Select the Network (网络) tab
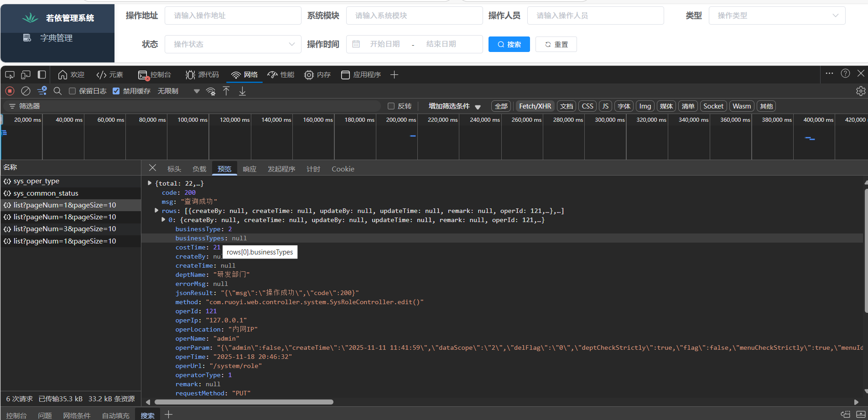The height and width of the screenshot is (420, 868). tap(244, 74)
